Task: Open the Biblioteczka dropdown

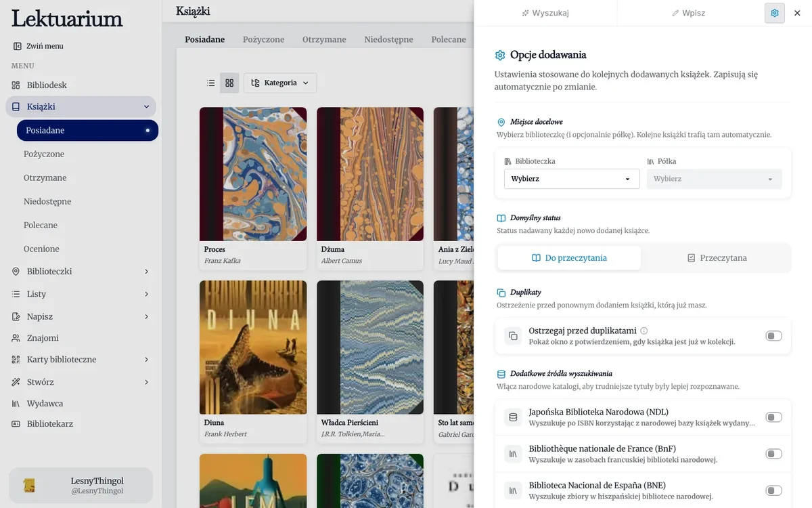Action: tap(572, 179)
